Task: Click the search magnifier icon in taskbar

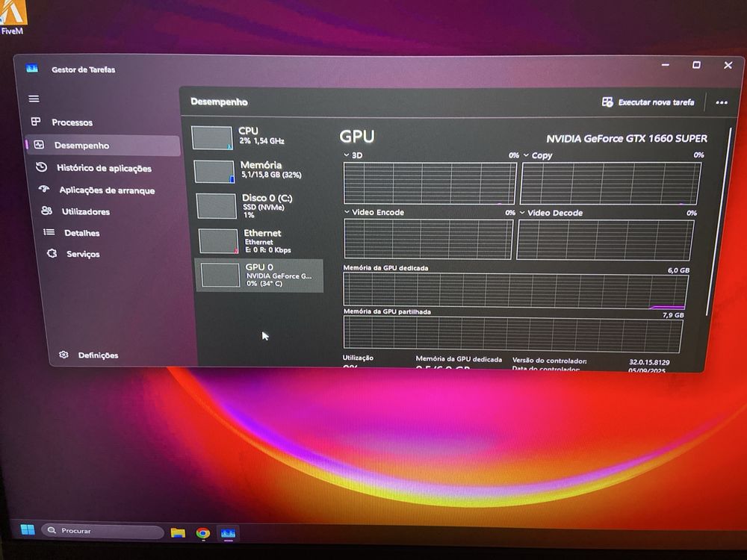Action: tap(52, 530)
